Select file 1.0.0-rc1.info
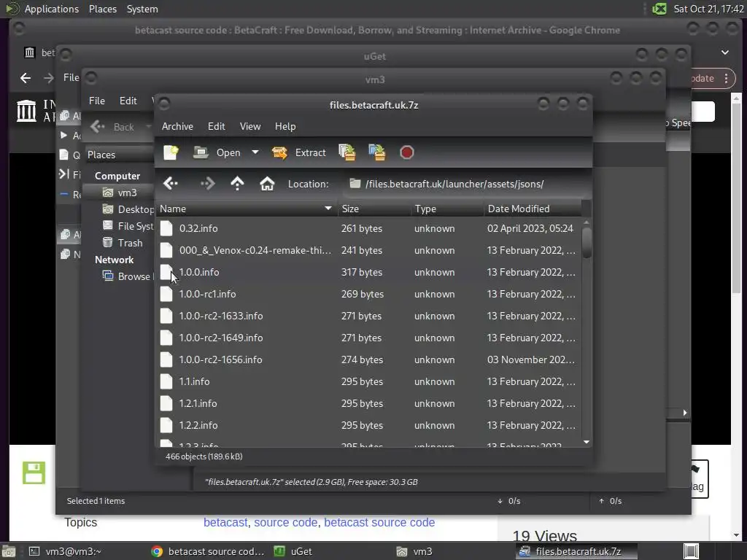747x560 pixels. tap(369, 295)
